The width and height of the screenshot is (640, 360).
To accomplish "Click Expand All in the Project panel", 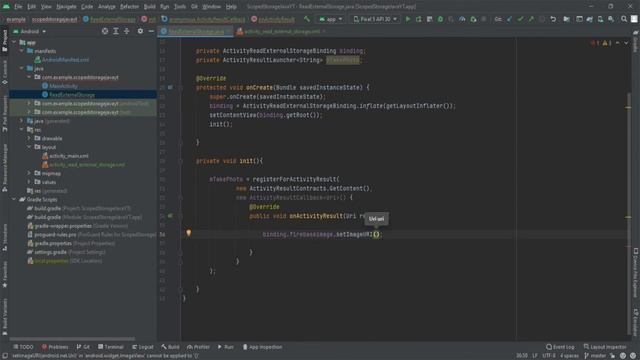I will tap(116, 31).
